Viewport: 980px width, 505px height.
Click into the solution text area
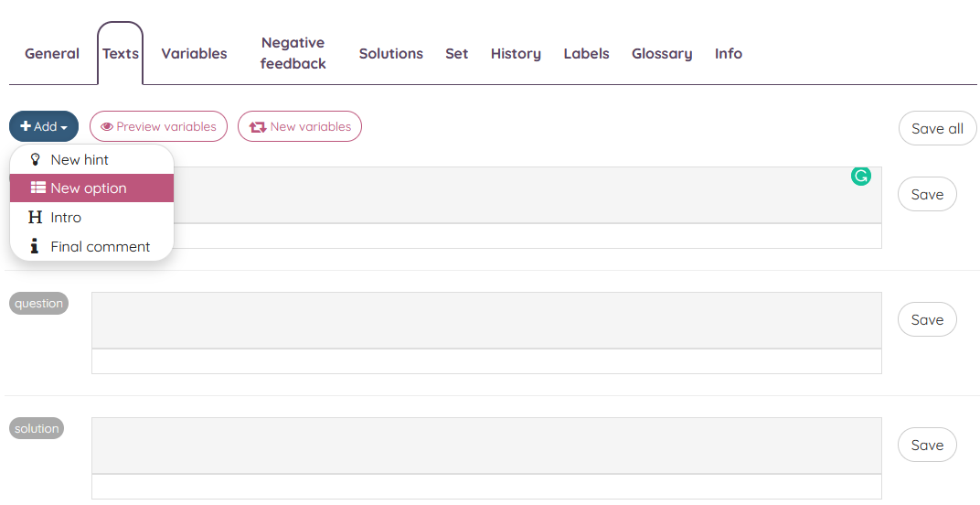[486, 446]
